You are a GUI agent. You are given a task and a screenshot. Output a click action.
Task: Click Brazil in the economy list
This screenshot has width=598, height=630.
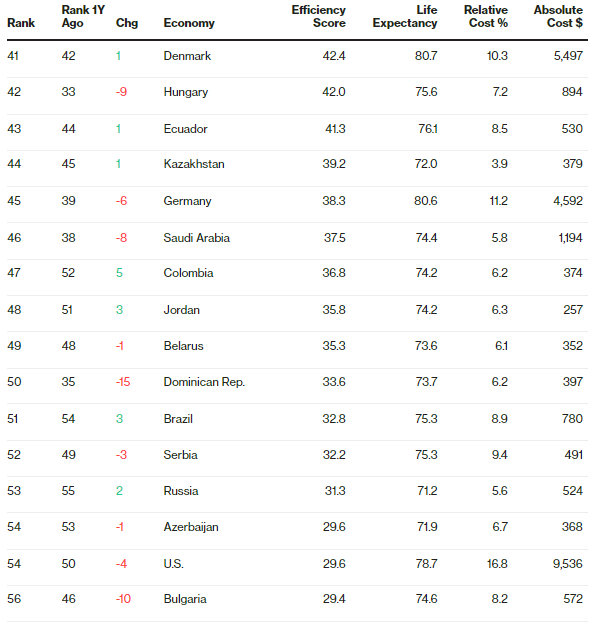click(x=178, y=419)
